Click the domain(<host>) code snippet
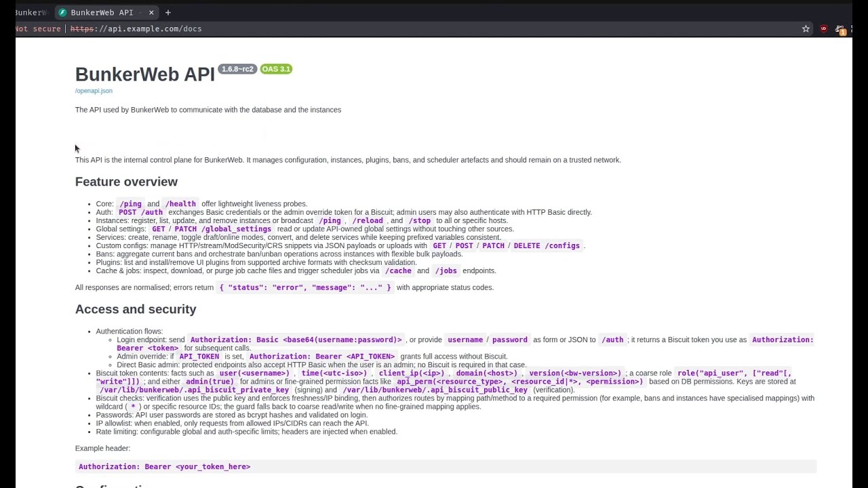 click(487, 373)
